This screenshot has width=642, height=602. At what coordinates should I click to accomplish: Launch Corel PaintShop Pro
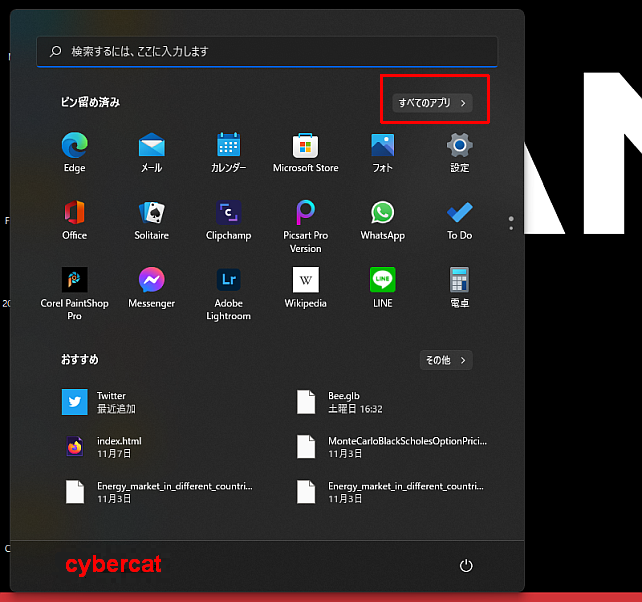click(x=75, y=294)
